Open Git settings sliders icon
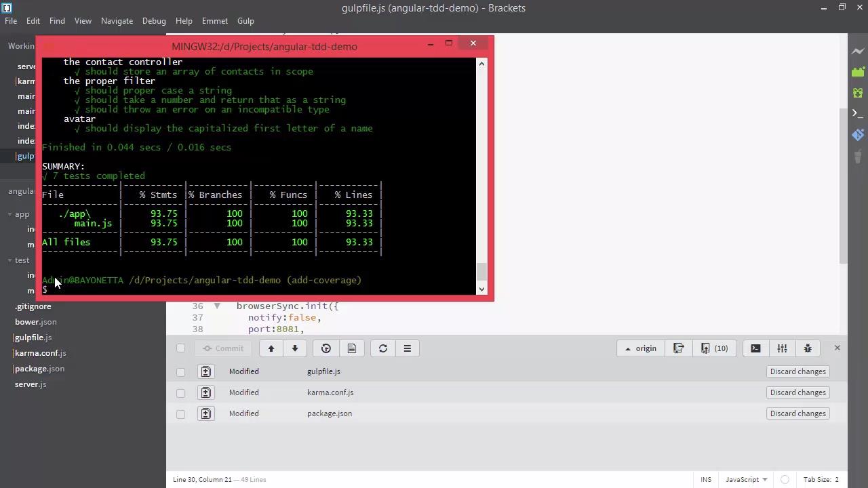Viewport: 868px width, 488px height. (782, 348)
